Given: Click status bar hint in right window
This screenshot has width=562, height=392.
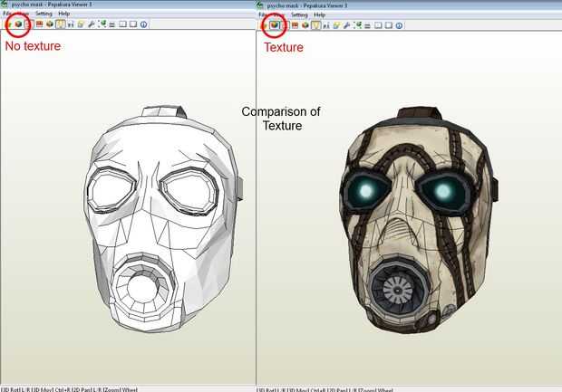Looking at the screenshot, I should click(325, 390).
